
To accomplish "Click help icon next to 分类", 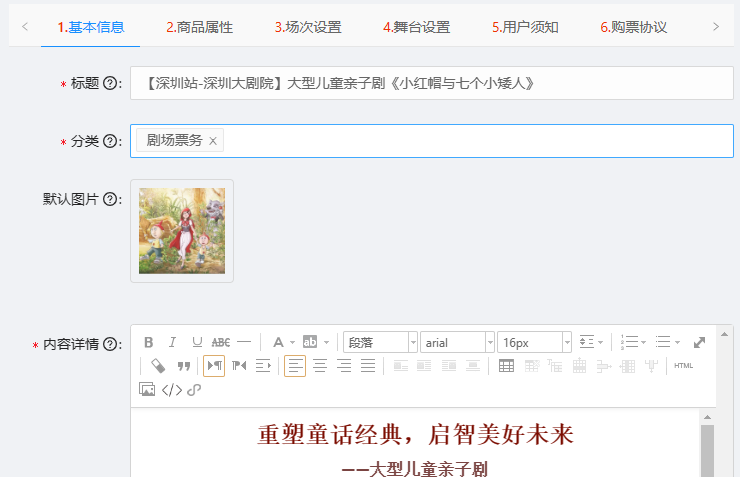I will point(110,141).
